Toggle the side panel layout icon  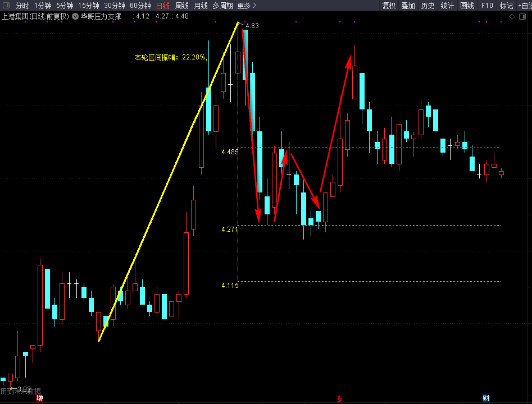pyautogui.click(x=522, y=17)
